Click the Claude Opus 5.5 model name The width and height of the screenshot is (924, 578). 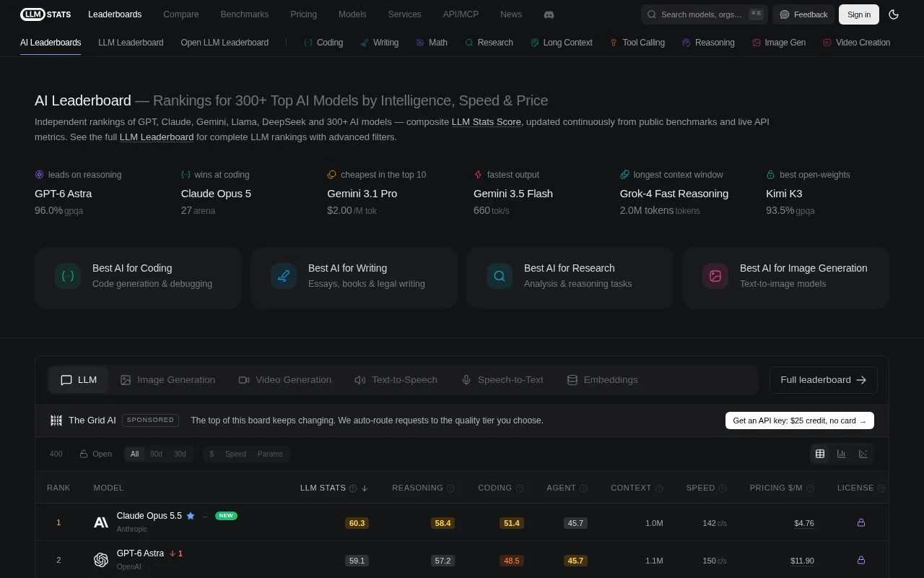point(149,516)
